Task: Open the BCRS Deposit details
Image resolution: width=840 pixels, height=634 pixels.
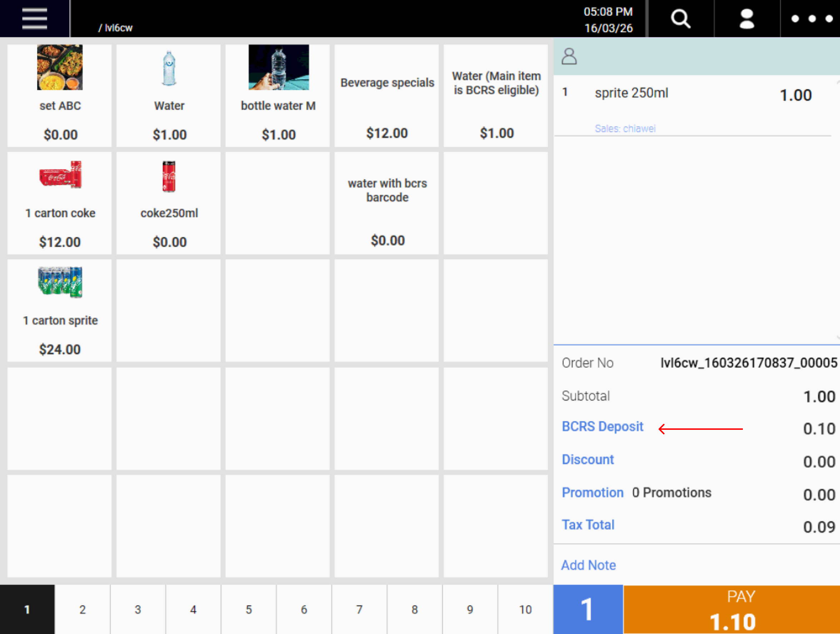Action: click(602, 426)
